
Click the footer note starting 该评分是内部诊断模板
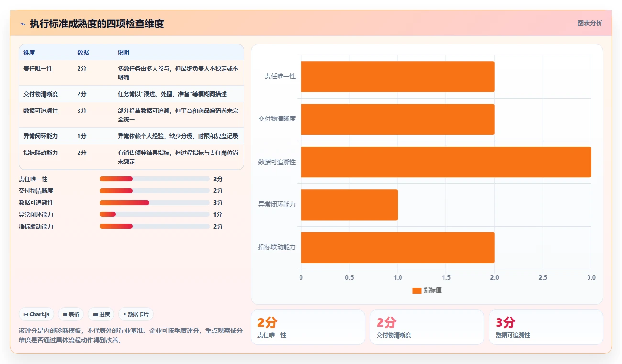pyautogui.click(x=131, y=335)
